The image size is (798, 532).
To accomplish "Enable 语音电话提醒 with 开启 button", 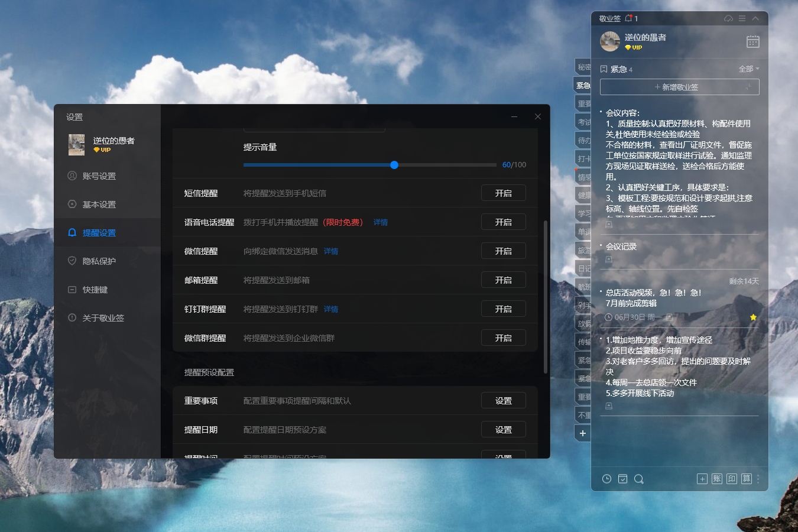I will [x=503, y=222].
